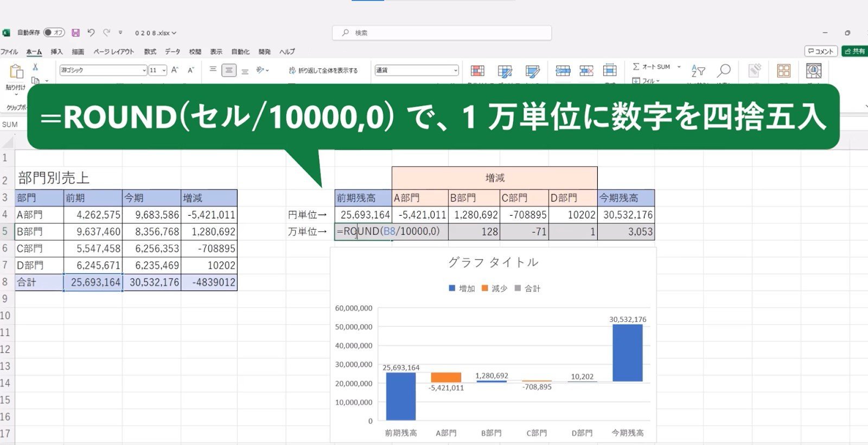The width and height of the screenshot is (868, 445).
Task: Click the Analyze Data icon
Action: point(814,70)
